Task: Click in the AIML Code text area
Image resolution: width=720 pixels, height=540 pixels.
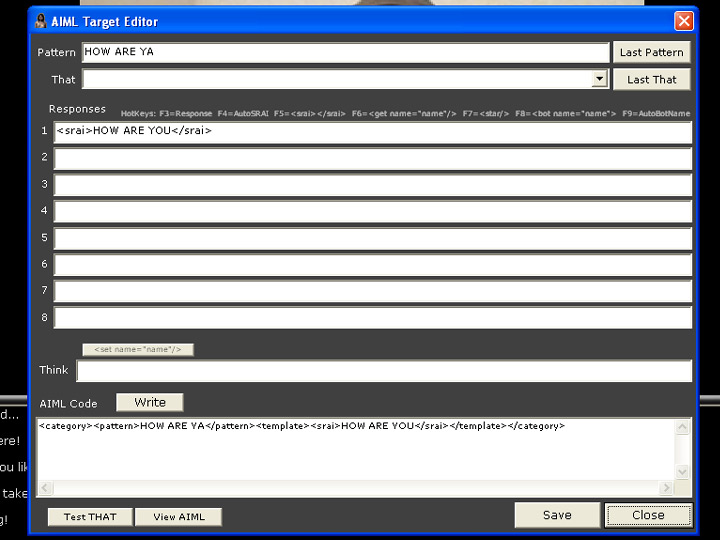Action: pos(356,449)
